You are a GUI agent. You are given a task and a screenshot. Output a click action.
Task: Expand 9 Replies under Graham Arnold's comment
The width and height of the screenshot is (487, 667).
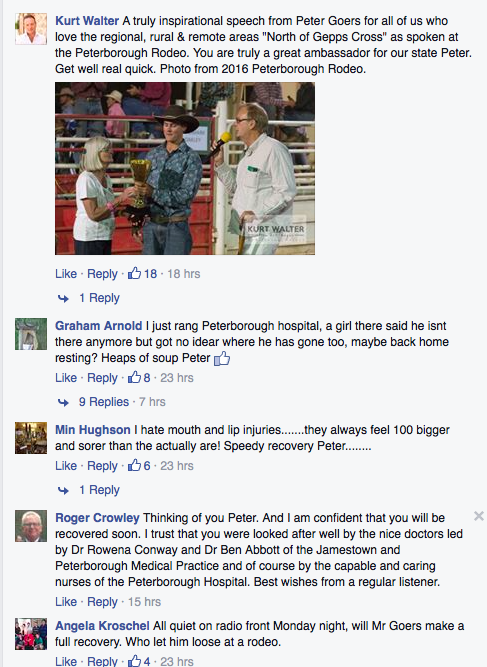pyautogui.click(x=104, y=402)
